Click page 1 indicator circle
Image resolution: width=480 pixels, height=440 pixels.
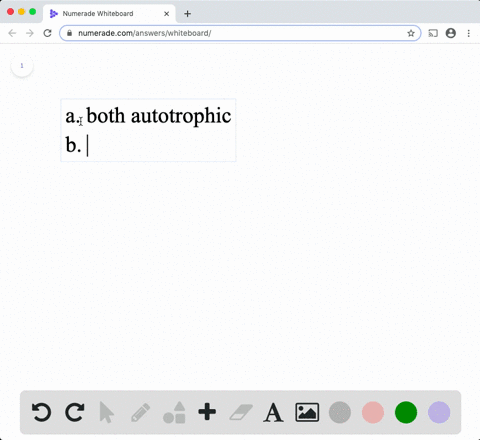[x=22, y=66]
